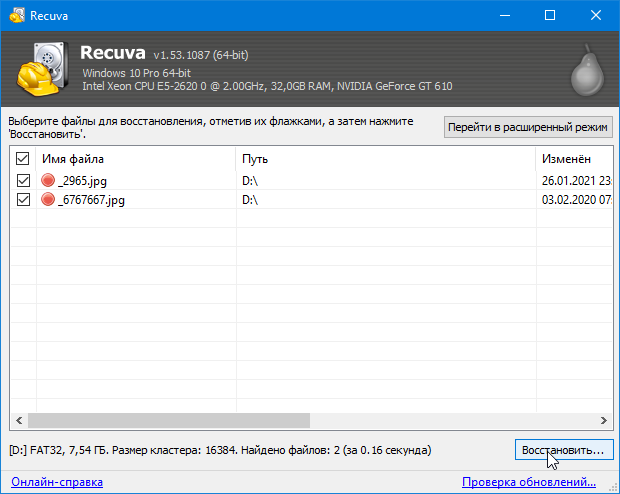The height and width of the screenshot is (494, 620).
Task: Click the Piriform pear logo icon
Action: pyautogui.click(x=587, y=70)
